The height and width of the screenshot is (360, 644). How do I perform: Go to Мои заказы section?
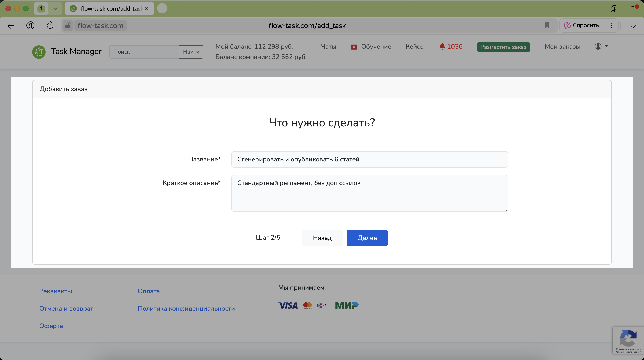click(562, 46)
